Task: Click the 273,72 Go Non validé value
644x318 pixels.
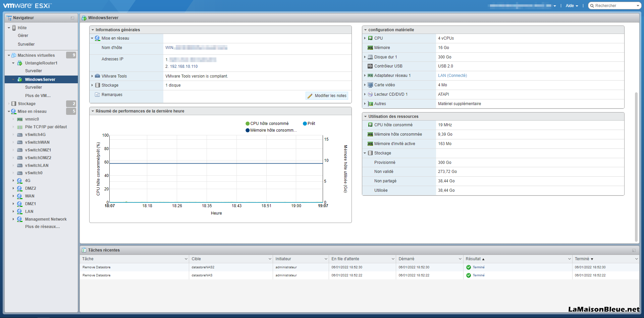Action: 447,172
